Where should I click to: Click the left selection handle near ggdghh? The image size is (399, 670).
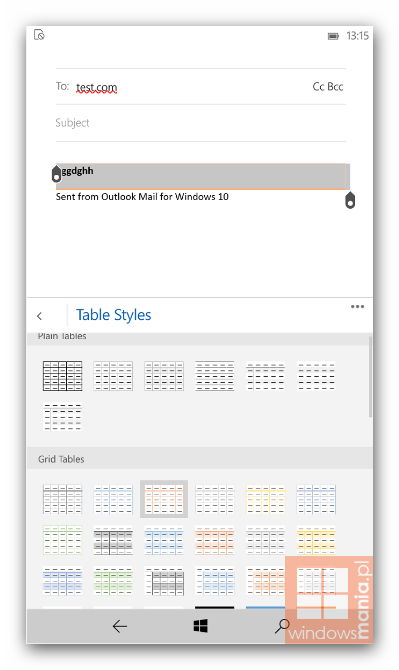pyautogui.click(x=56, y=174)
